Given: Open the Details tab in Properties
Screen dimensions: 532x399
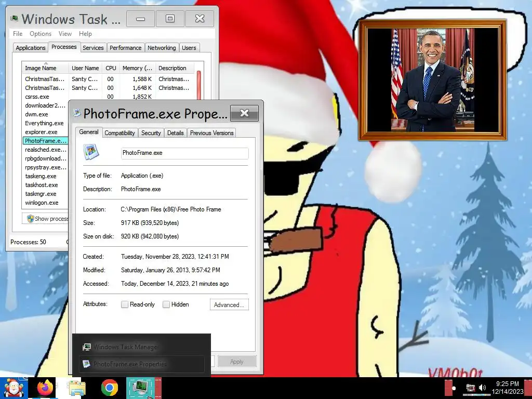Looking at the screenshot, I should click(176, 133).
